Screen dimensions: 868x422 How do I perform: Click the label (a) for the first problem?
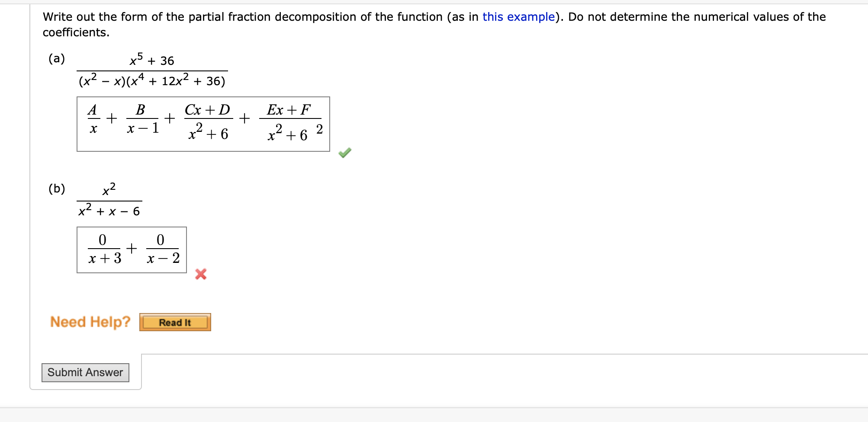[57, 58]
